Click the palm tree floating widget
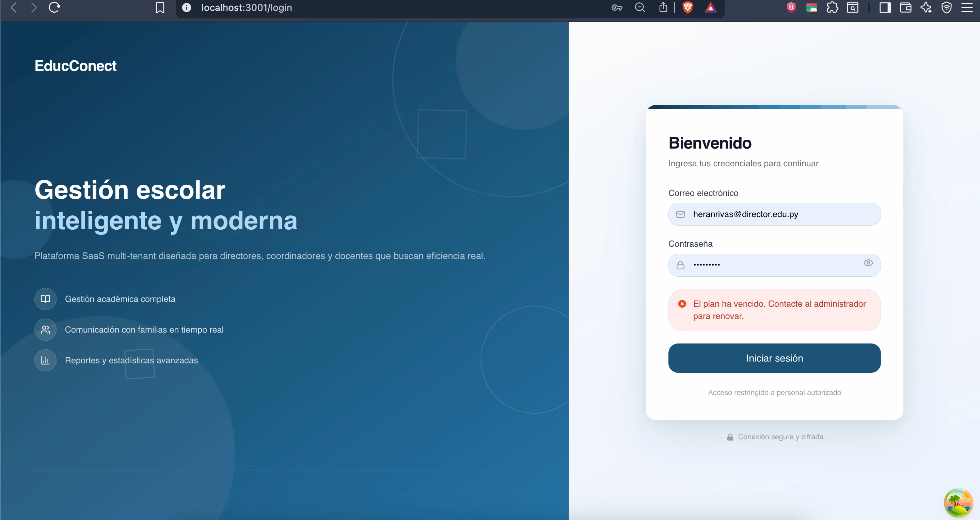980x520 pixels. (958, 503)
